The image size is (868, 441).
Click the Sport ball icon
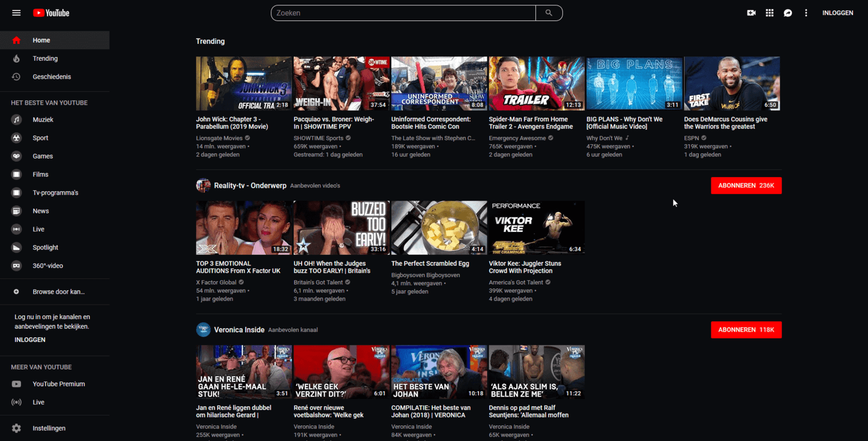[17, 138]
